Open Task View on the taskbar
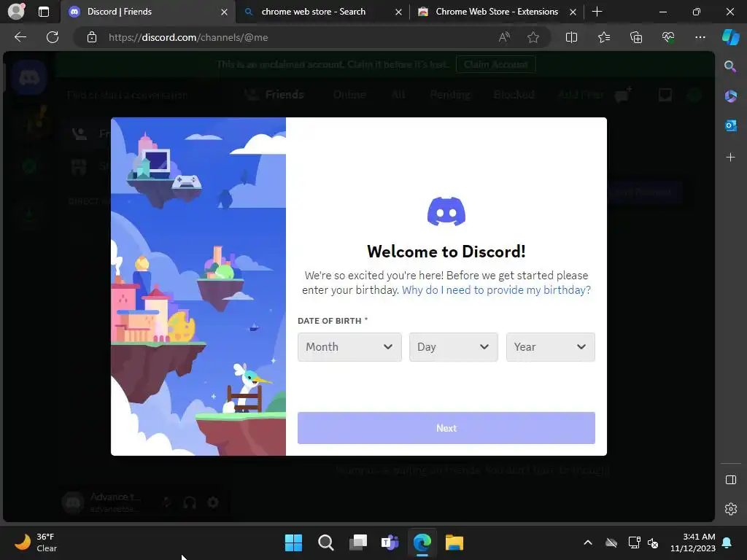The width and height of the screenshot is (747, 560). [357, 542]
